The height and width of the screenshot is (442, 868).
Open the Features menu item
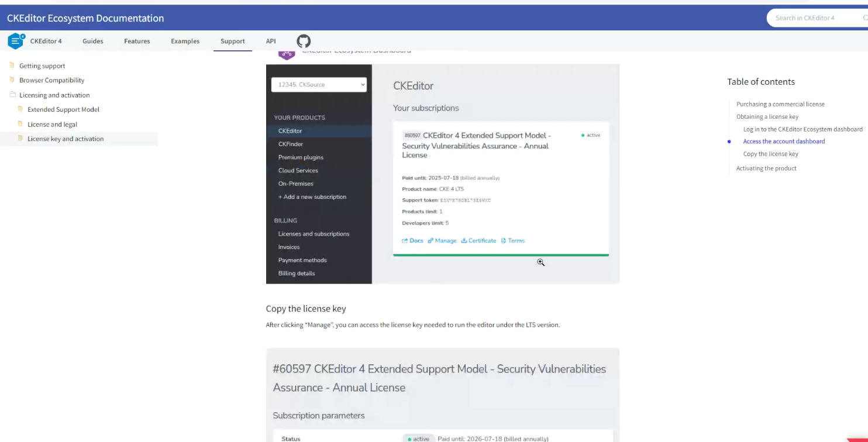click(x=137, y=41)
